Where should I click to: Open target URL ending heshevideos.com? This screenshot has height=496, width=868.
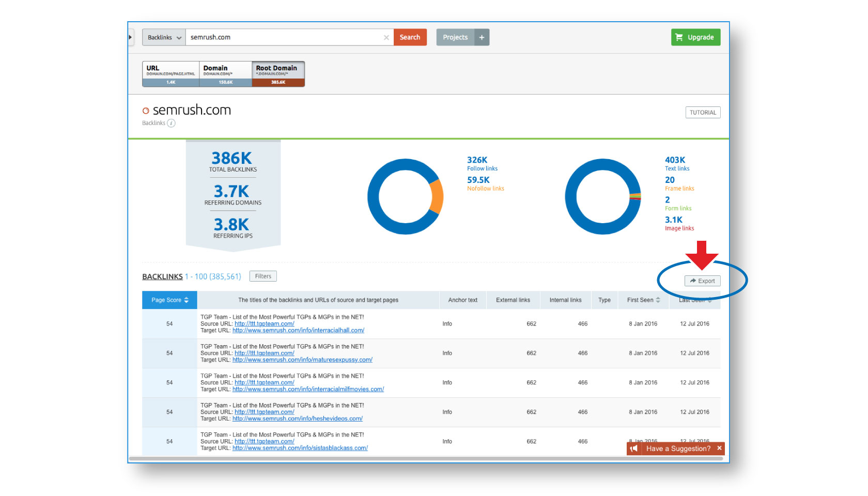point(298,419)
